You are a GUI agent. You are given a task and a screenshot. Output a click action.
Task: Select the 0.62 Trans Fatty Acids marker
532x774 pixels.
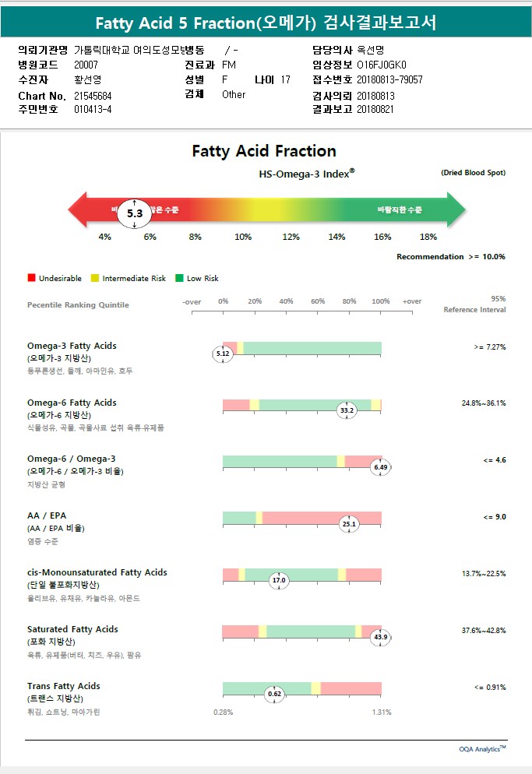click(x=274, y=694)
